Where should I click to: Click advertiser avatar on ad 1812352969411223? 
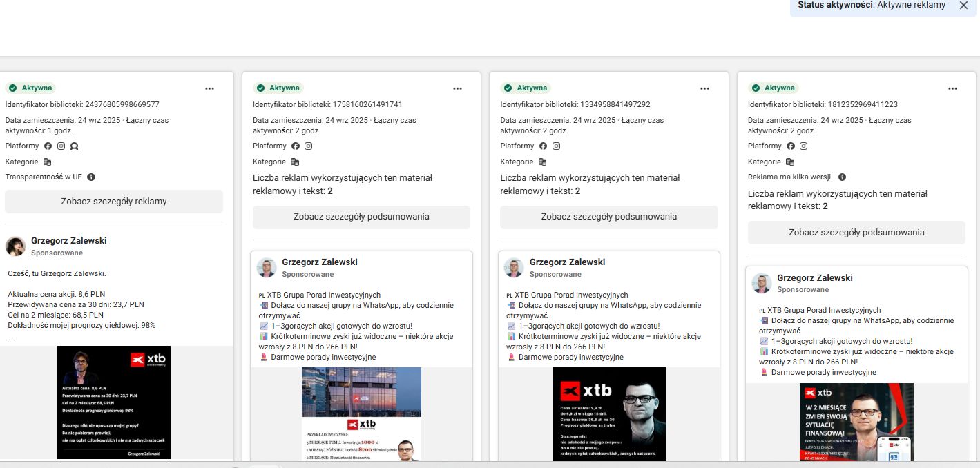pos(762,284)
